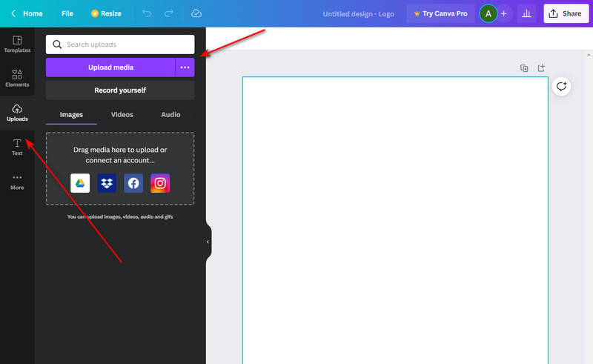Open the File menu
Viewport: 593px width, 364px height.
(x=67, y=13)
